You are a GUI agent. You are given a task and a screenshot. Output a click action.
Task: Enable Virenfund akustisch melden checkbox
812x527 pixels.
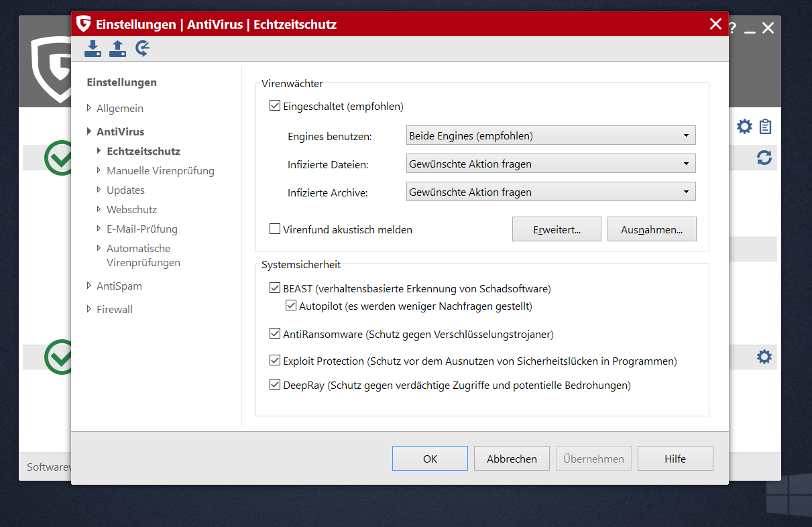274,229
